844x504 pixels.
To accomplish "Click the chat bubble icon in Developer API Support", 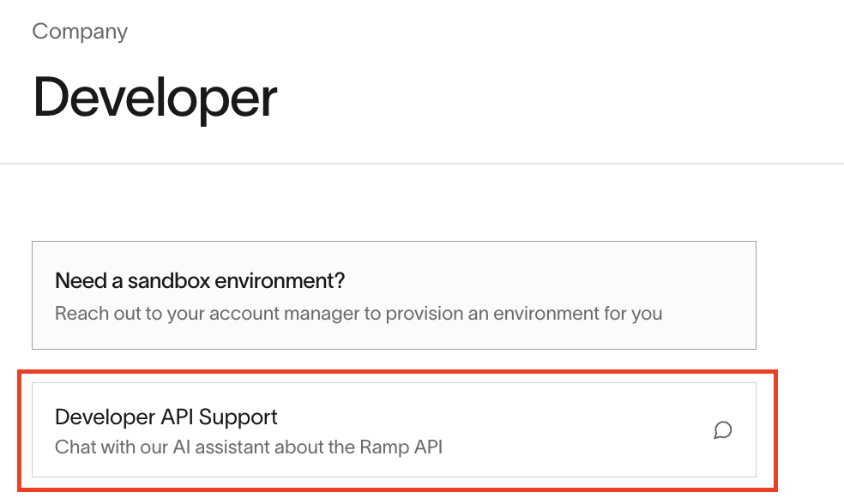I will click(723, 430).
